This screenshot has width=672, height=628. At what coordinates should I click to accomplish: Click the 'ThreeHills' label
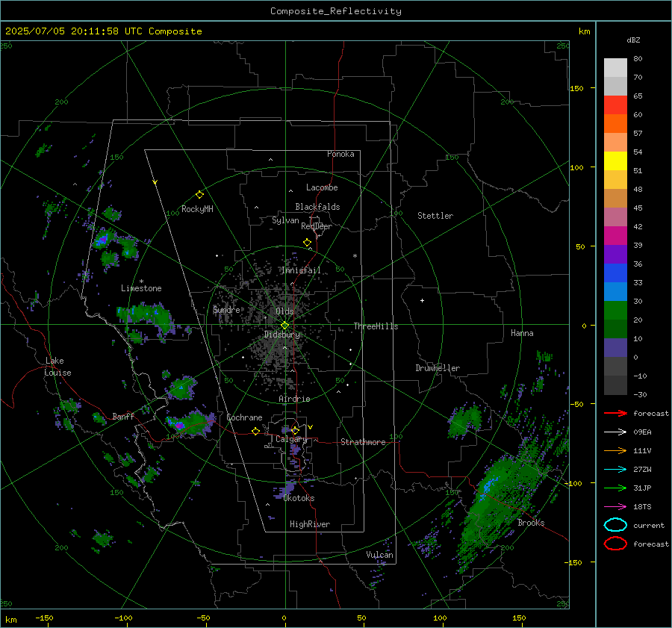[x=376, y=326]
